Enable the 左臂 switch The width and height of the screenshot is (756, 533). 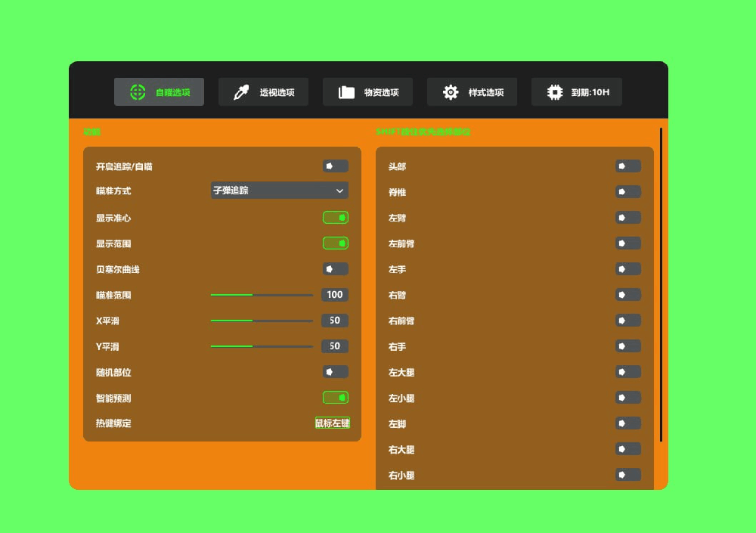[628, 218]
